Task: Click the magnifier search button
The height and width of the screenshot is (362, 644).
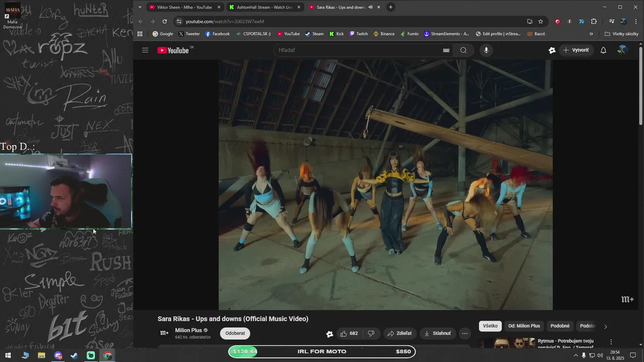Action: (x=463, y=50)
